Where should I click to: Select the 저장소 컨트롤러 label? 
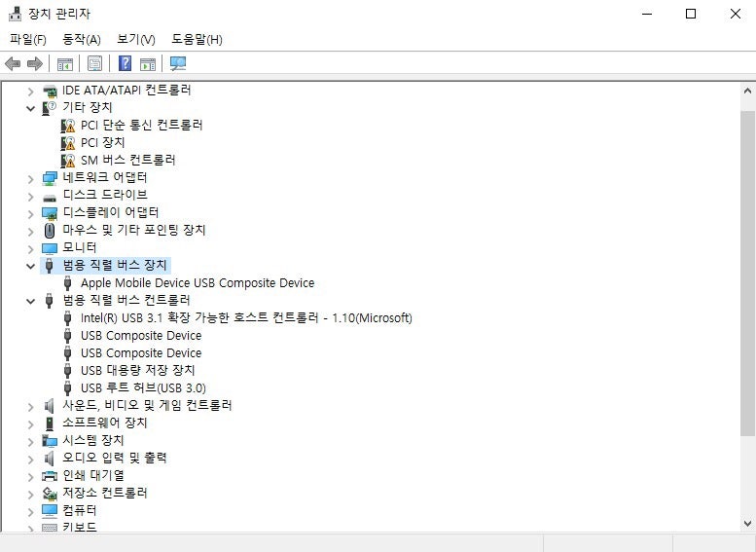(x=105, y=493)
